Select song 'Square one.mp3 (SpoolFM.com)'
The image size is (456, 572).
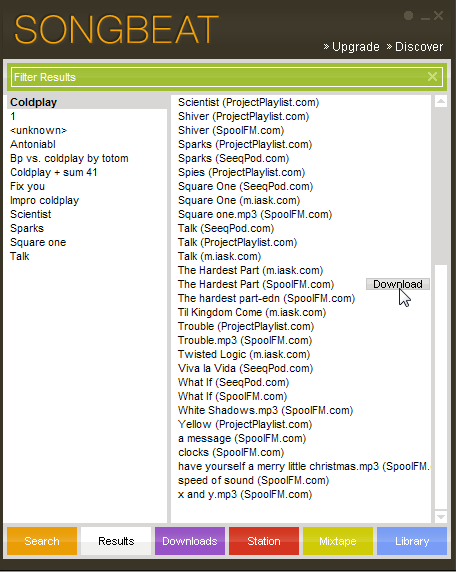[x=255, y=214]
